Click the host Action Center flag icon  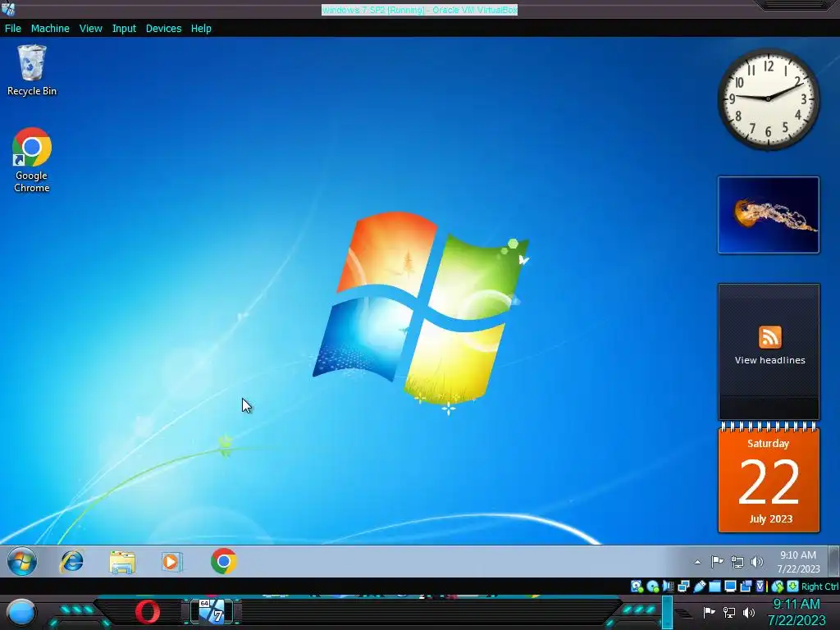(709, 612)
